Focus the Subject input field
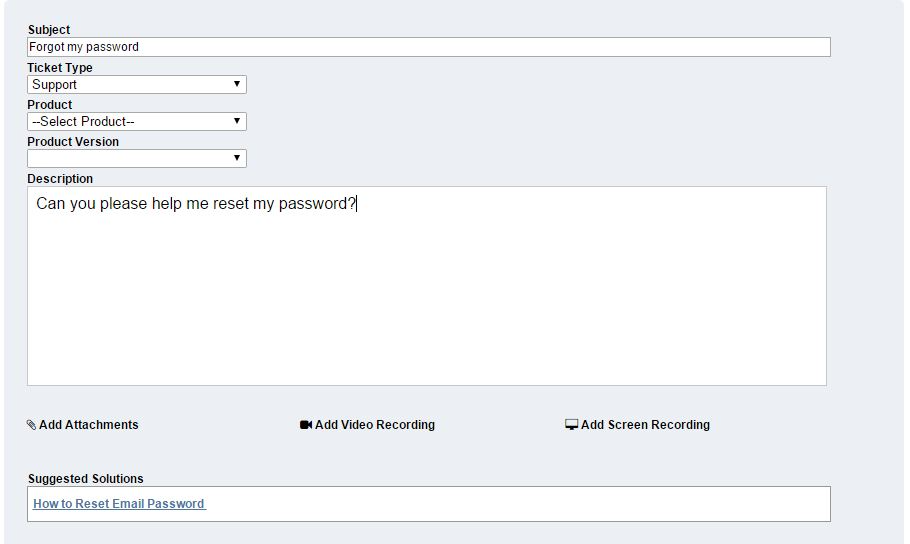910x544 pixels. click(x=428, y=47)
